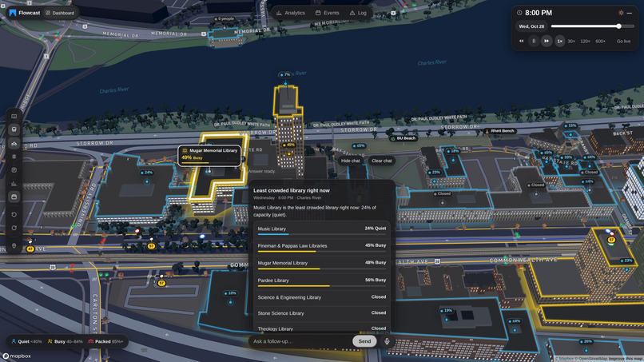Select 120× playback speed

click(585, 41)
